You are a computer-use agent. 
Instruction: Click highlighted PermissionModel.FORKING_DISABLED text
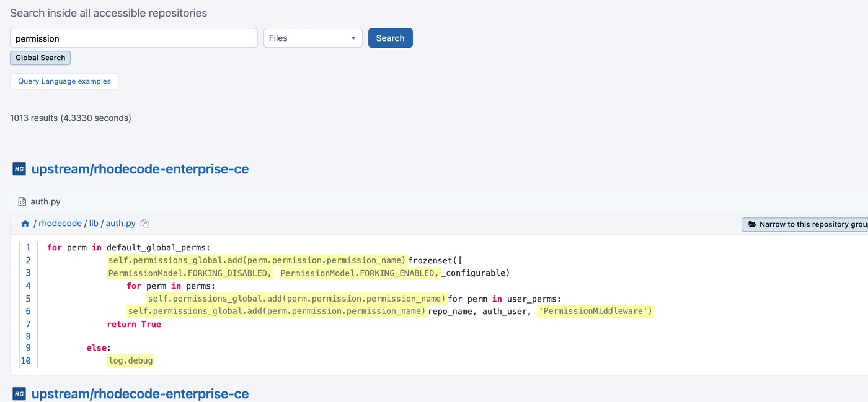tap(190, 273)
